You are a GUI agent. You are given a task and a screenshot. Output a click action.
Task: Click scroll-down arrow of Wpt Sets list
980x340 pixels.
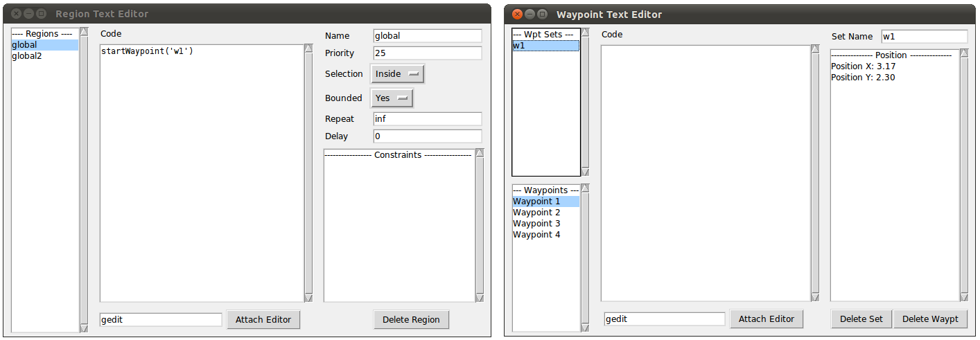coord(585,172)
